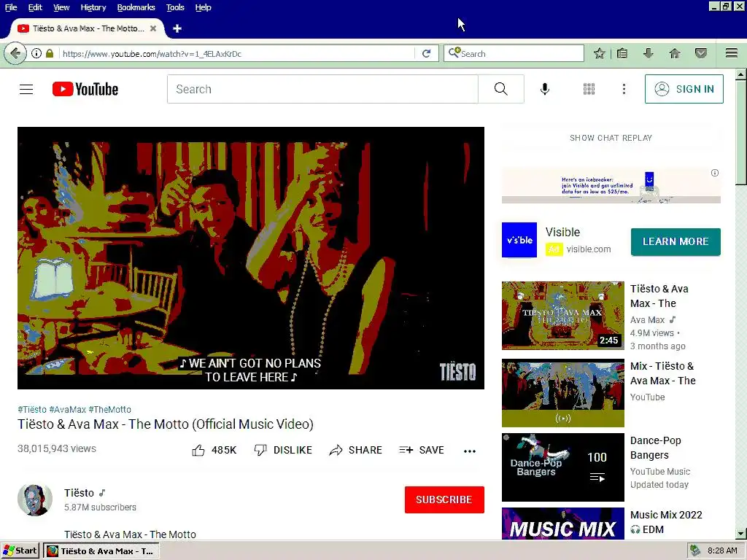Viewport: 747px width, 560px height.
Task: Open the YouTube apps grid icon
Action: (x=589, y=89)
